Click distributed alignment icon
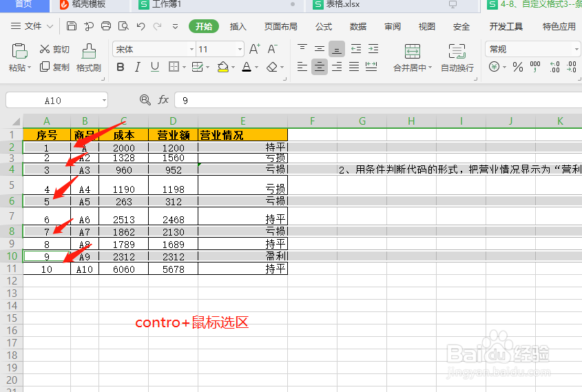 pos(371,67)
